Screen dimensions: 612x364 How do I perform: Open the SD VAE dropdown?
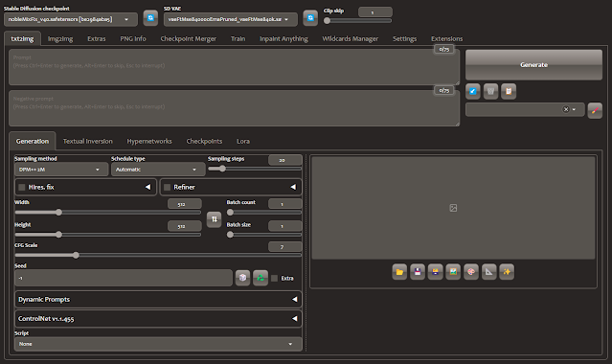pos(230,19)
